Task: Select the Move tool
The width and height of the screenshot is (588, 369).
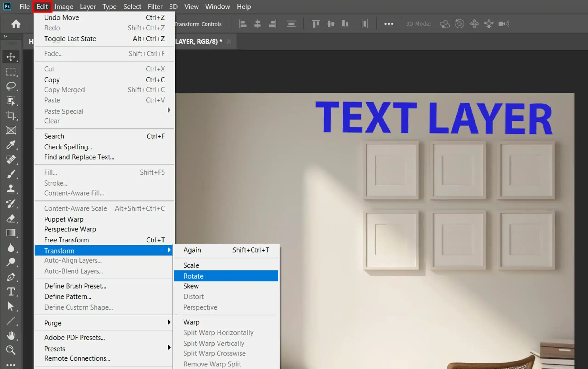Action: click(11, 57)
